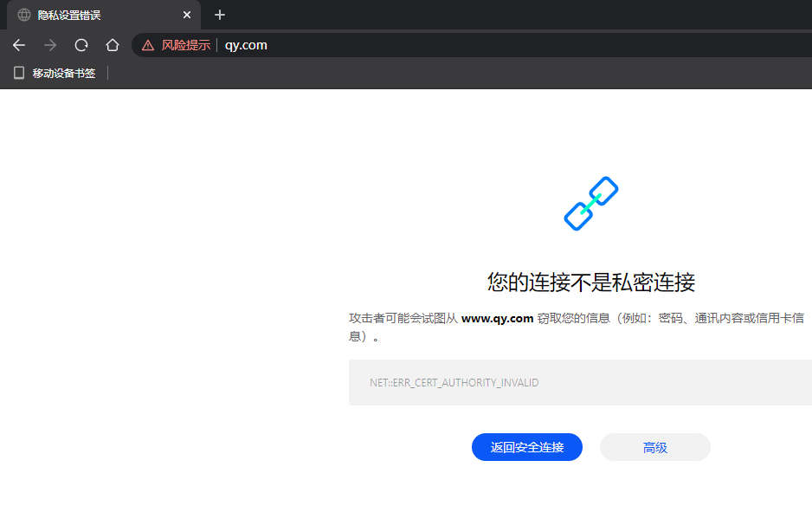The image size is (812, 519).
Task: Click the NET::ERR_CERT_AUTHORITY_INVALID error code
Action: coord(454,383)
